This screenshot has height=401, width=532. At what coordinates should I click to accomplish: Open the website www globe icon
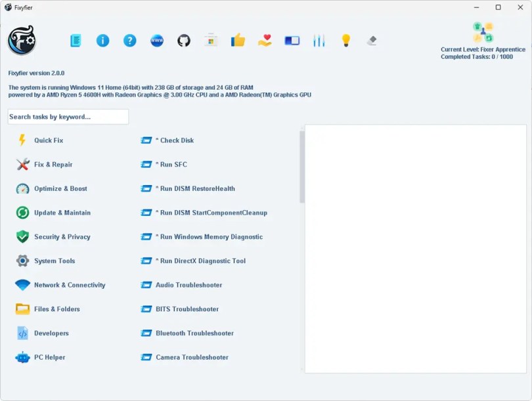click(x=157, y=41)
